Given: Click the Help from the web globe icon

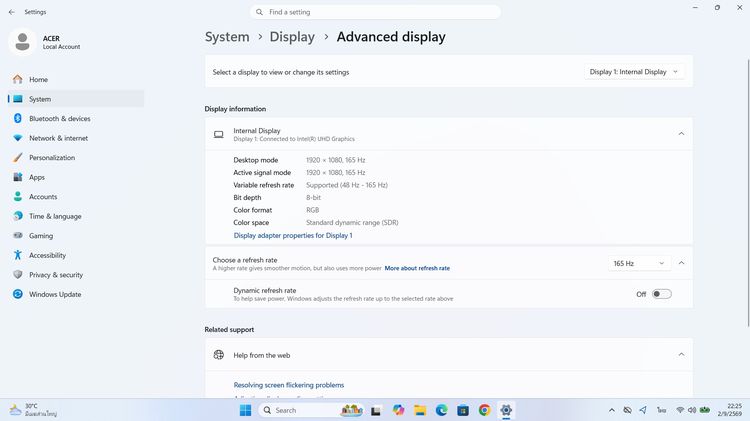Looking at the screenshot, I should pos(219,355).
